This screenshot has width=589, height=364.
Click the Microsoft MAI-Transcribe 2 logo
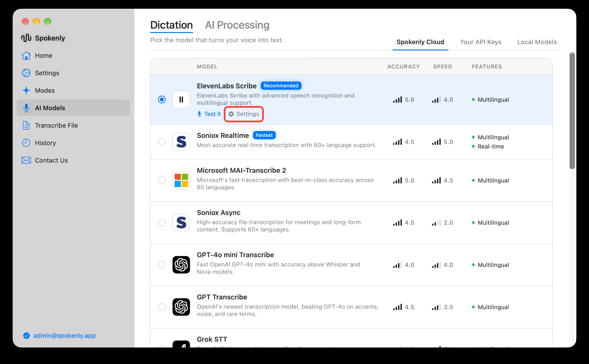pyautogui.click(x=181, y=180)
